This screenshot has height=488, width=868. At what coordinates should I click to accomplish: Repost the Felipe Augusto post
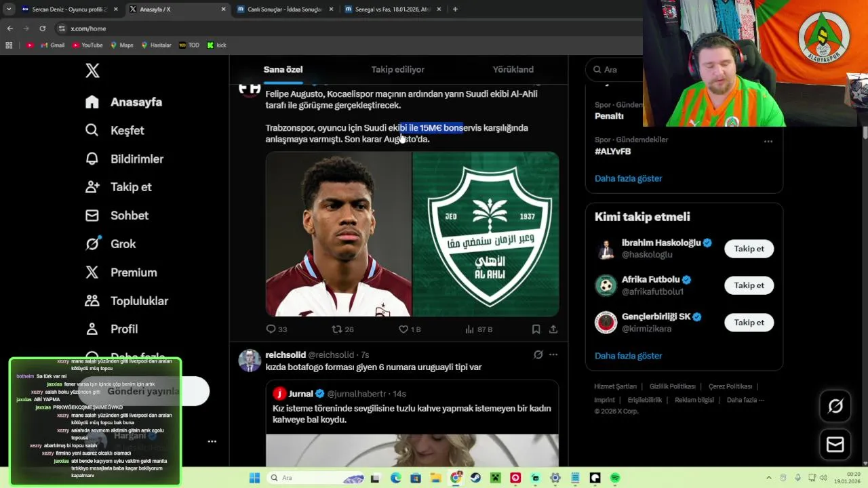coord(342,329)
